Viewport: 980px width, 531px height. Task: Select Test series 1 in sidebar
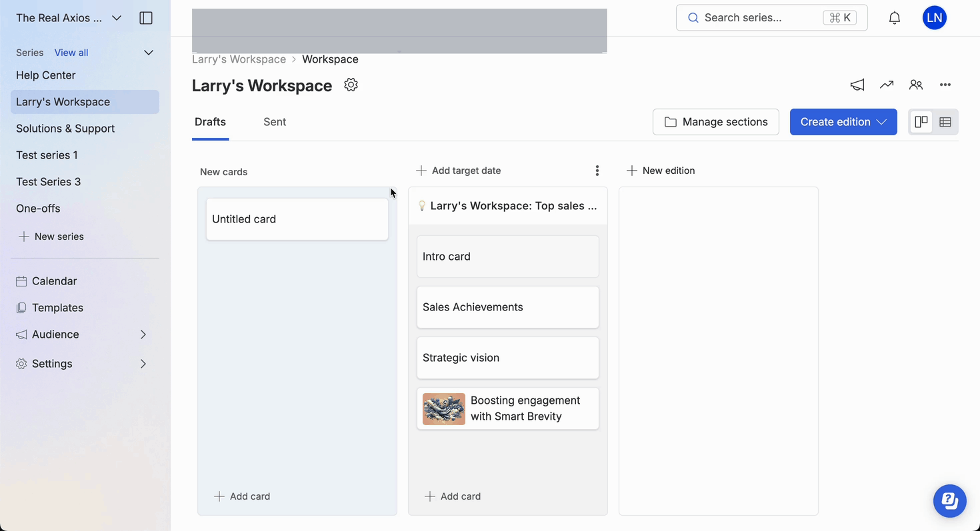[x=47, y=155]
